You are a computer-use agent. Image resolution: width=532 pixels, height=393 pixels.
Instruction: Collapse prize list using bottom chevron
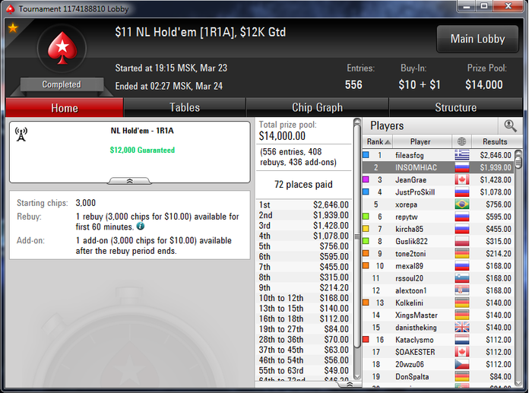tap(350, 384)
